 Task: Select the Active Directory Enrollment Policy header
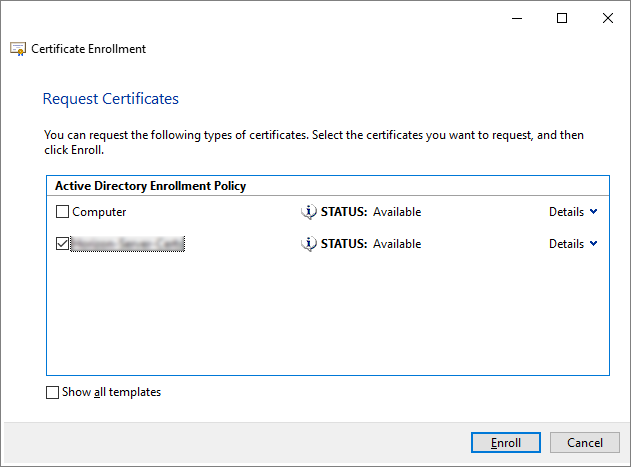pos(150,186)
